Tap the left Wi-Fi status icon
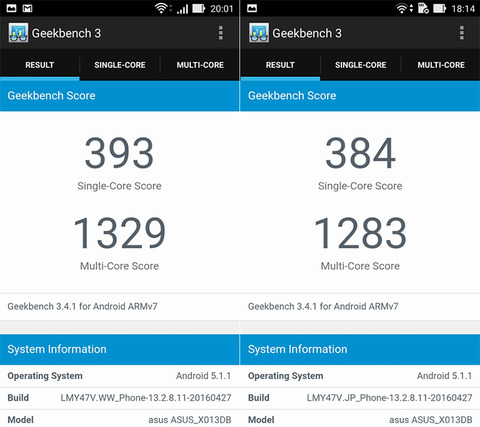The width and height of the screenshot is (480, 427). click(162, 8)
